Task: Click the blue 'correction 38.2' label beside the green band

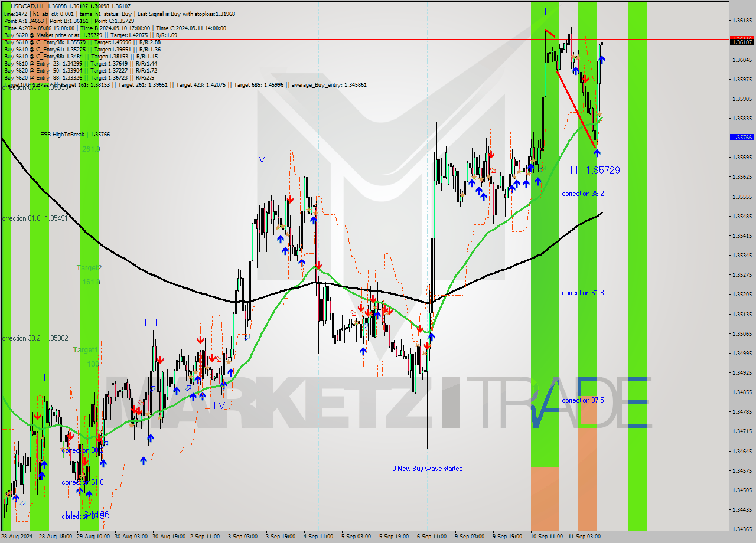Action: (x=582, y=194)
